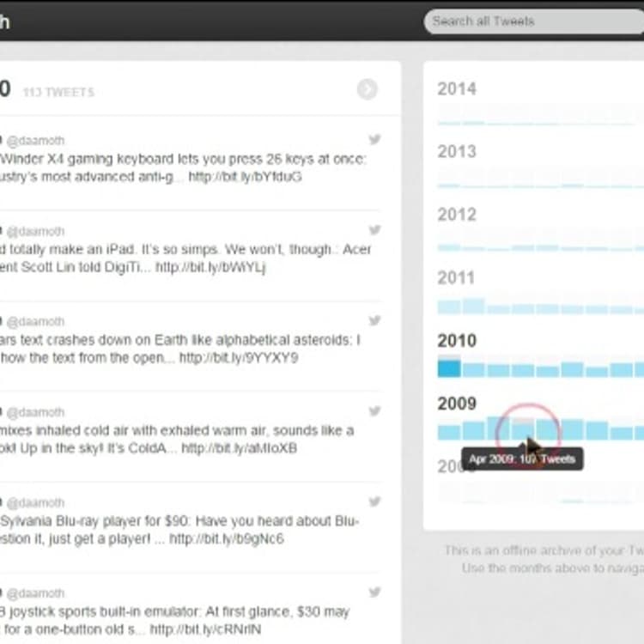
Task: Select the highlighted January 2010 month bar
Action: [449, 367]
